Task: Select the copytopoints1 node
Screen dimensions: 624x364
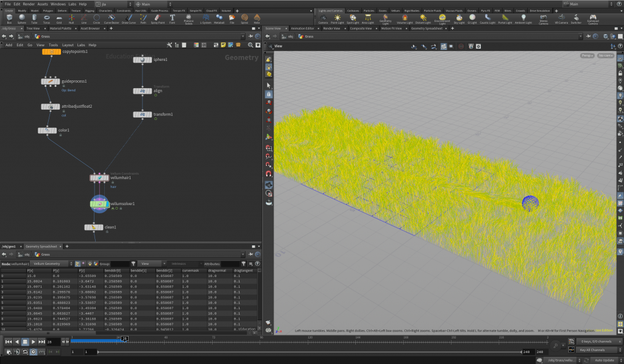Action: click(51, 52)
